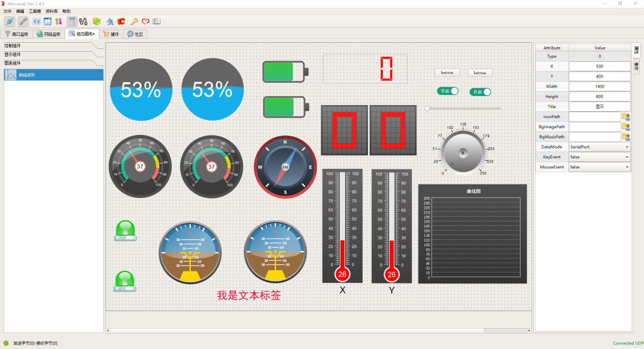The width and height of the screenshot is (644, 349).
Task: Browse for BgMusicPath using folder icon
Action: (626, 137)
